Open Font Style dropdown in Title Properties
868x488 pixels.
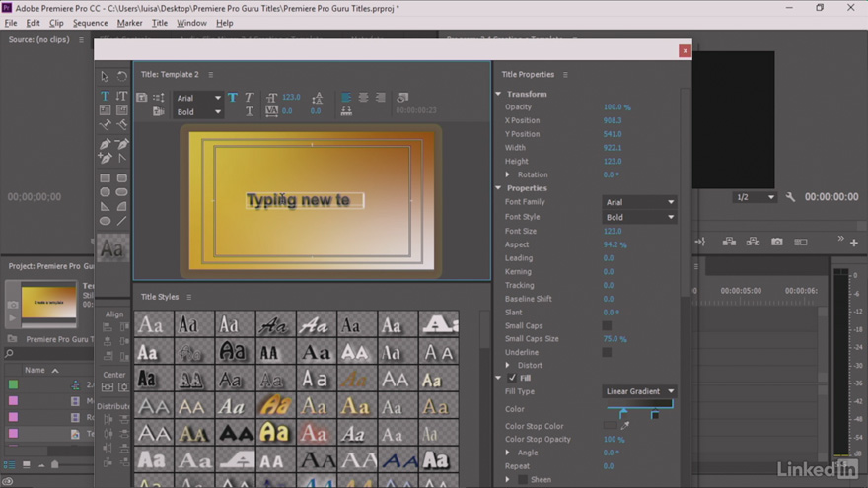click(x=639, y=218)
